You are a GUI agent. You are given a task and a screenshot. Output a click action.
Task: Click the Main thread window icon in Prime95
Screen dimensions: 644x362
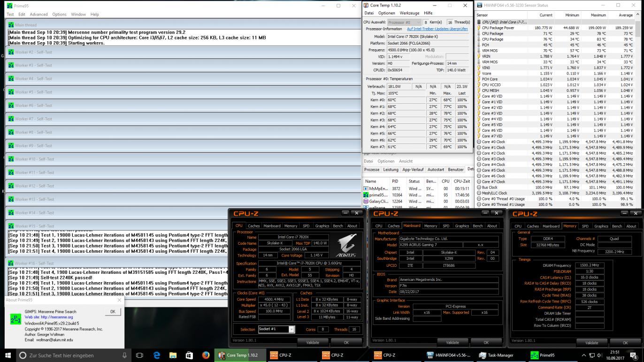(11, 25)
